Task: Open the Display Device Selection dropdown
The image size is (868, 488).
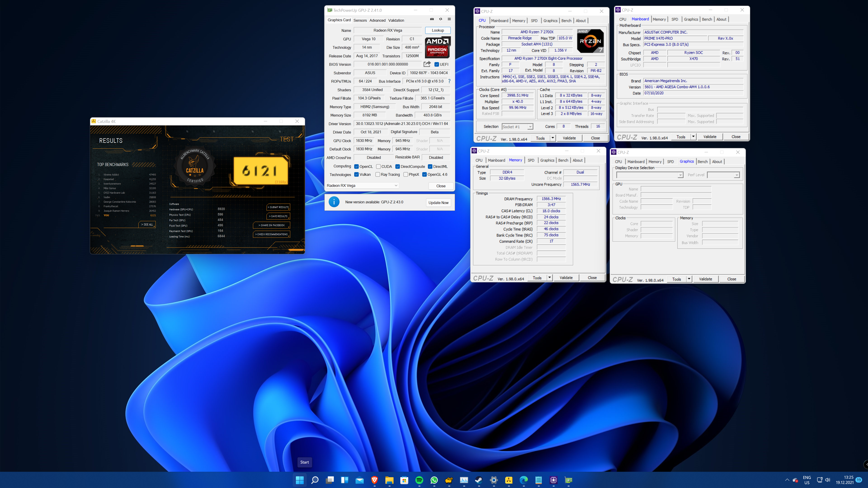Action: click(x=650, y=175)
